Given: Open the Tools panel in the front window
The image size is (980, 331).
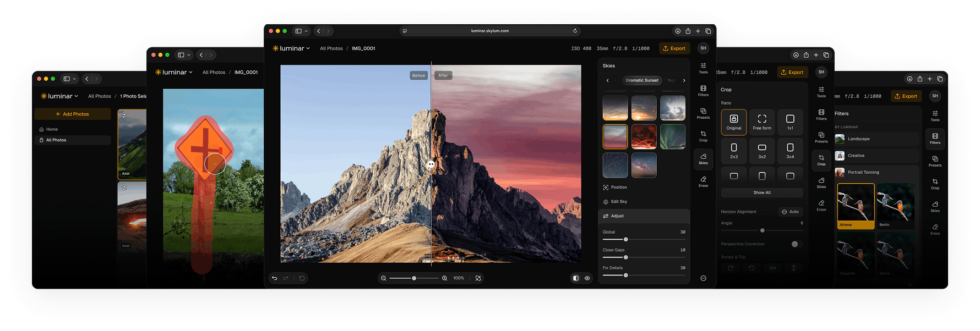Looking at the screenshot, I should 703,68.
